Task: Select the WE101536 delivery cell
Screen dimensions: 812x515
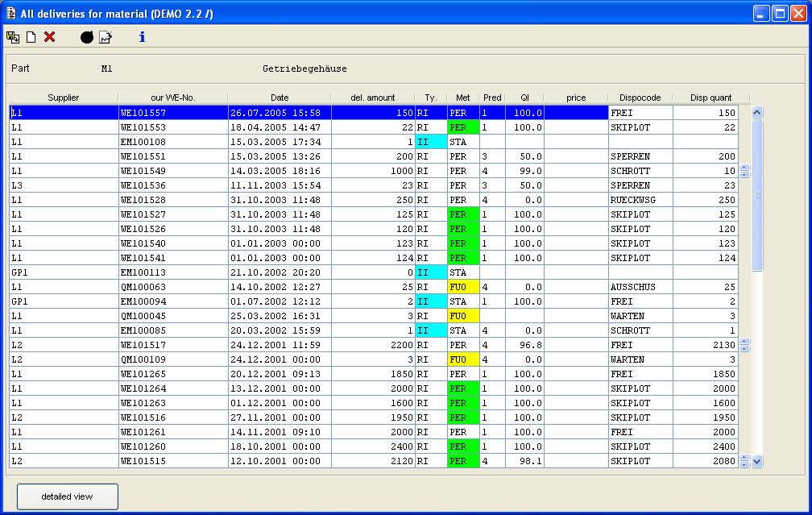Action: [173, 185]
